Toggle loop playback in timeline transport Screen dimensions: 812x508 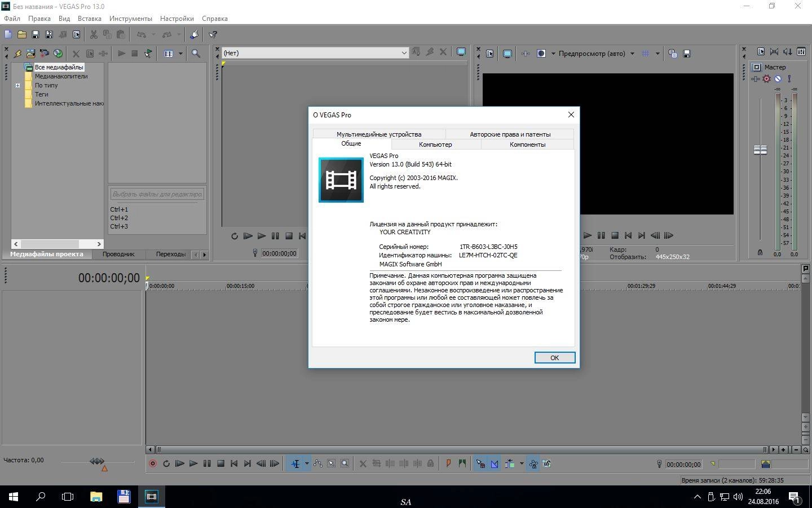(x=166, y=463)
